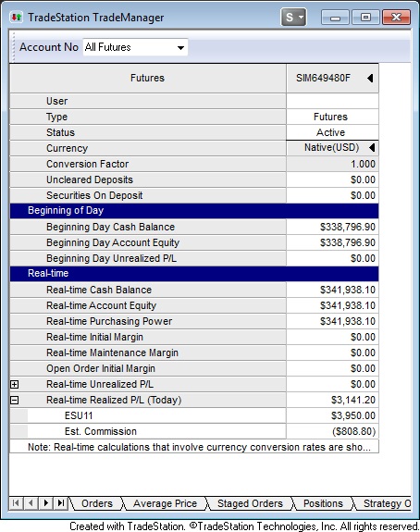
Task: Click the ESU11 value $3,950.00
Action: [353, 415]
